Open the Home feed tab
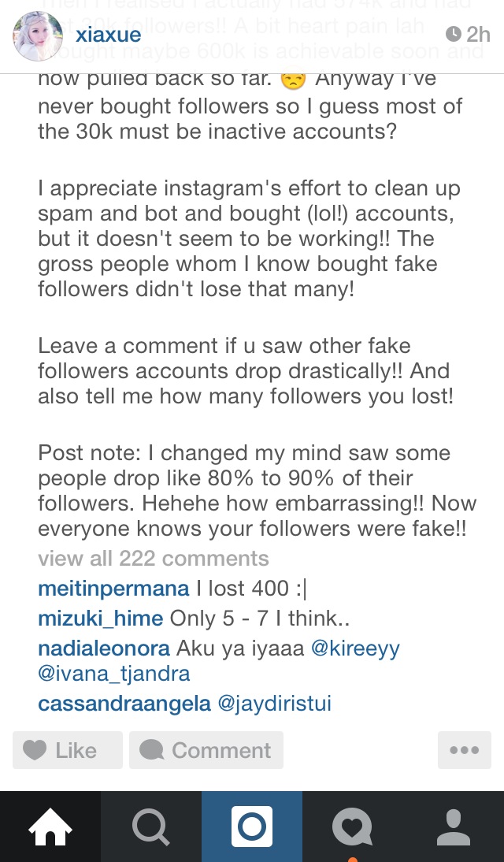 [x=50, y=827]
